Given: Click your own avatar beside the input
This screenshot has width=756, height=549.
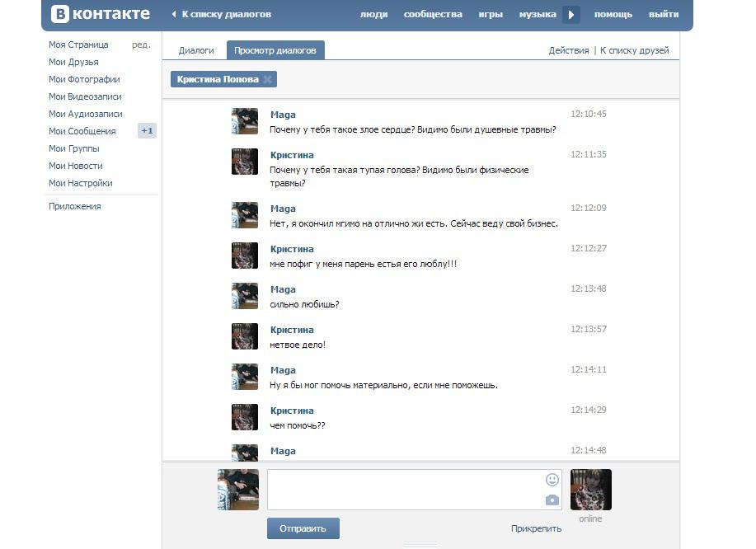Looking at the screenshot, I should tap(238, 490).
